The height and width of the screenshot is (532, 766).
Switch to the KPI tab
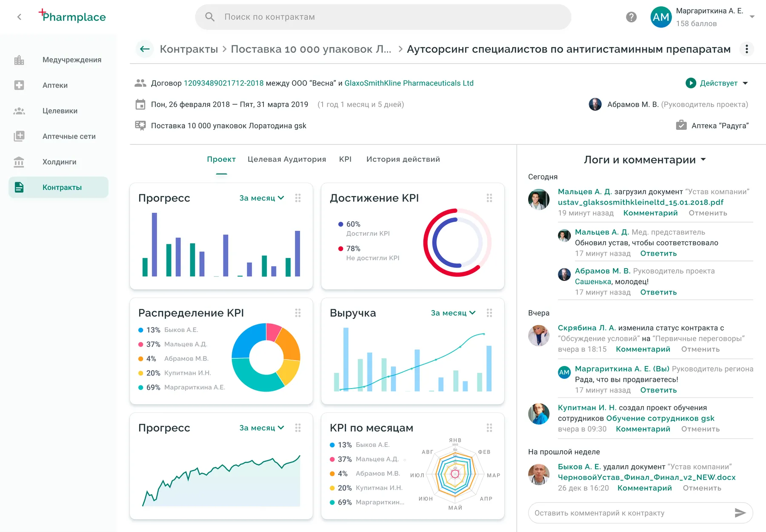click(x=345, y=159)
